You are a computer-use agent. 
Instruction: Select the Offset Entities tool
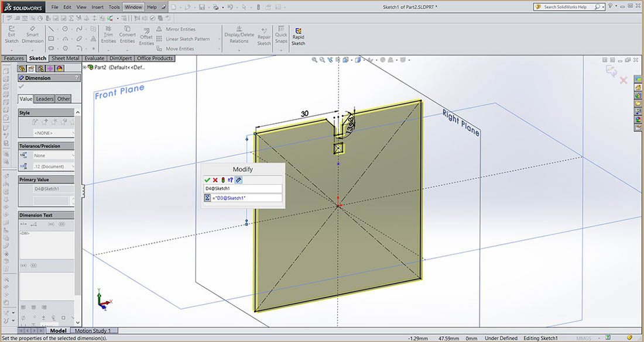point(146,37)
